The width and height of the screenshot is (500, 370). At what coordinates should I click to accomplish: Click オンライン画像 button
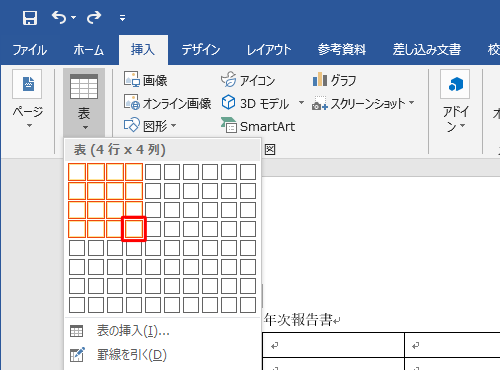[167, 103]
